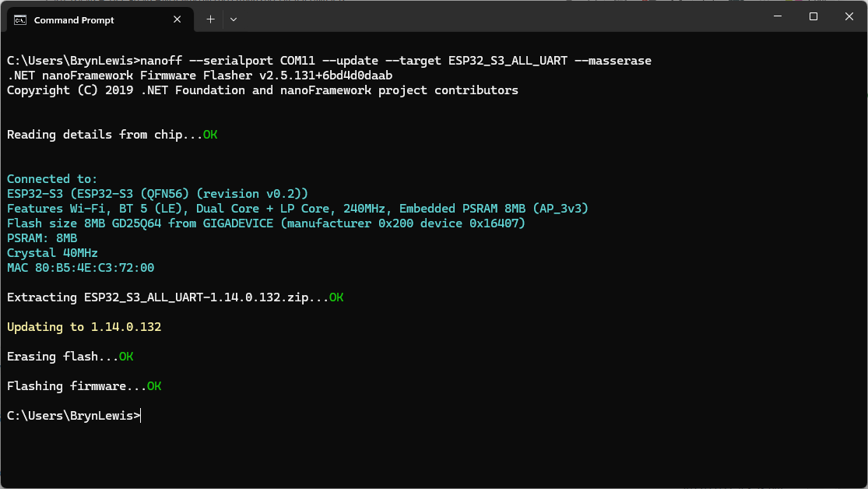Click green OK after "Flashing firmware"

(x=154, y=386)
